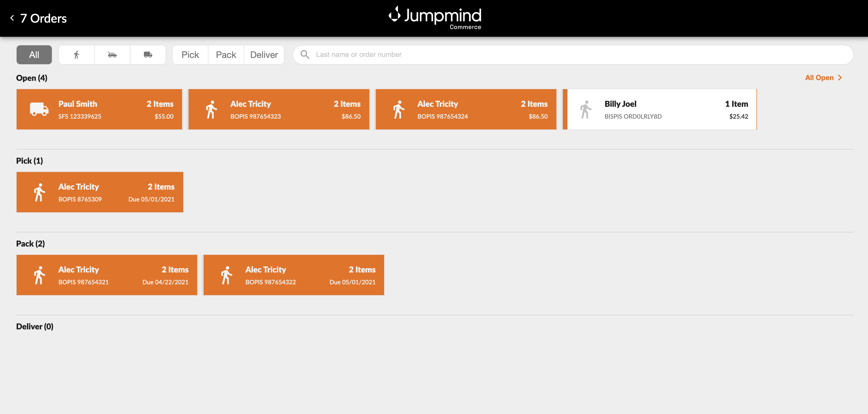Filter orders by shipping truck icon
868x414 pixels.
click(x=148, y=55)
